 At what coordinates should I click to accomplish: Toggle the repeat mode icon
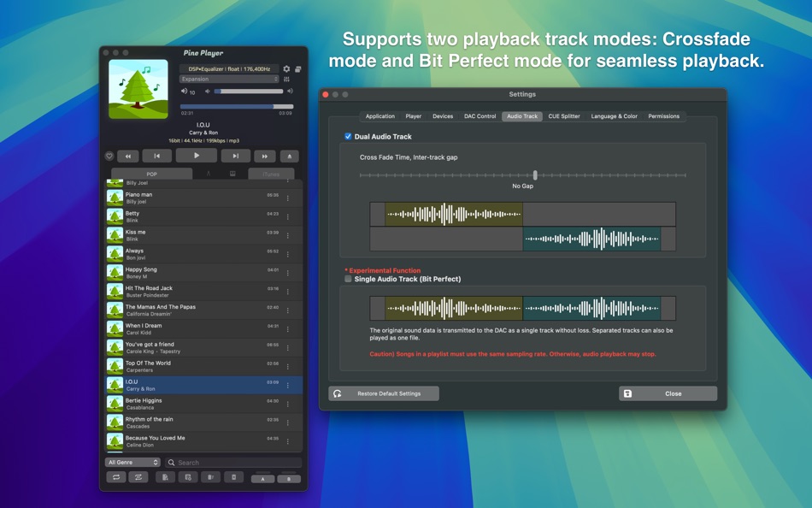click(x=116, y=477)
